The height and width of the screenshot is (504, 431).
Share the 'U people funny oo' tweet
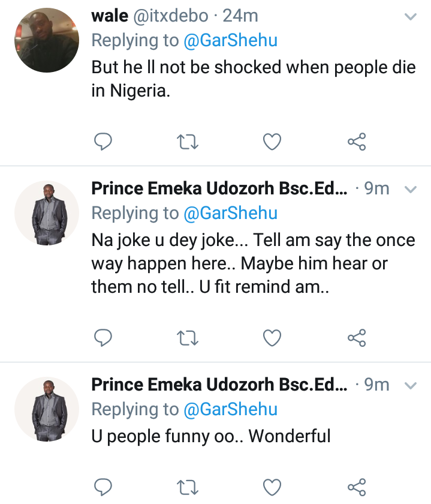click(x=357, y=487)
